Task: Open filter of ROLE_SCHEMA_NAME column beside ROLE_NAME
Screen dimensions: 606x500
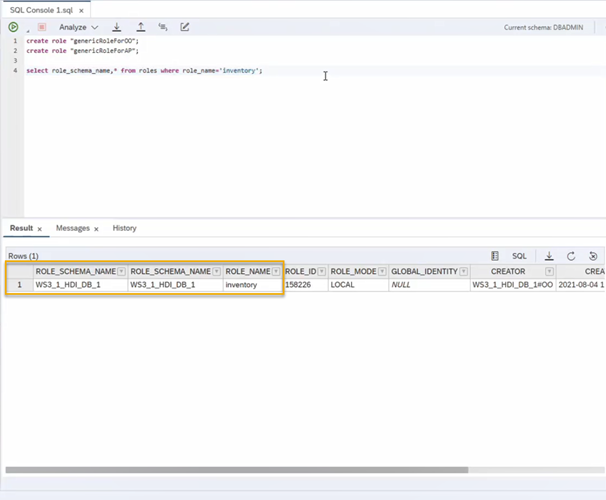Action: pos(216,272)
